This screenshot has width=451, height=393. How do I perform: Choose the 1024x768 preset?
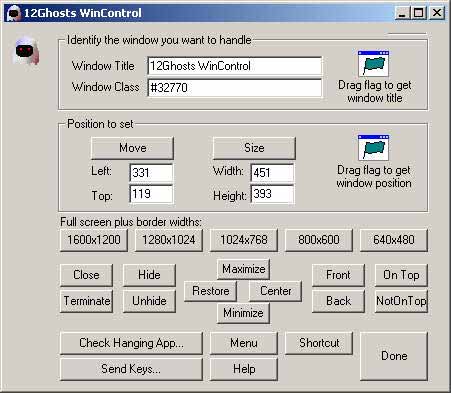tap(244, 240)
